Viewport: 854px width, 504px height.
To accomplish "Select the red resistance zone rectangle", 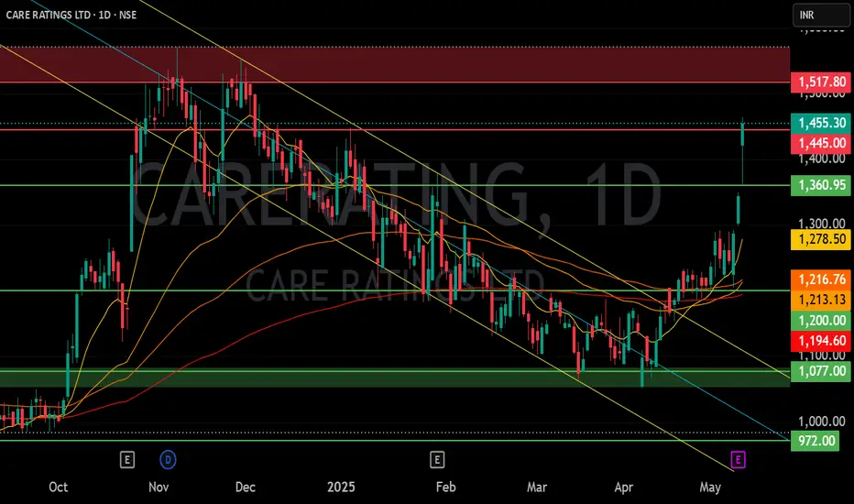I will pyautogui.click(x=395, y=64).
